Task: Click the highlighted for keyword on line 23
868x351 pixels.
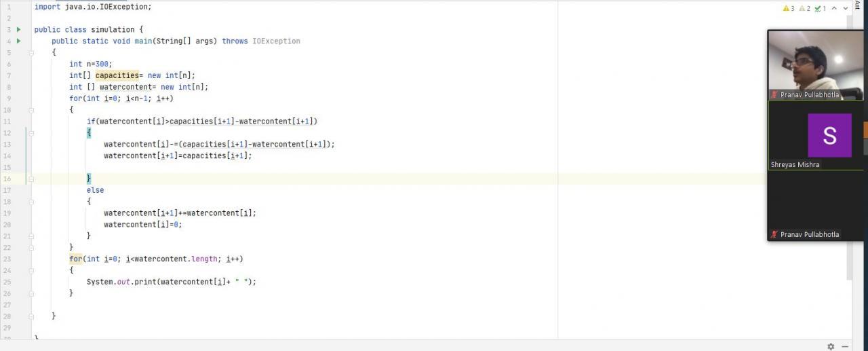Action: tap(75, 259)
